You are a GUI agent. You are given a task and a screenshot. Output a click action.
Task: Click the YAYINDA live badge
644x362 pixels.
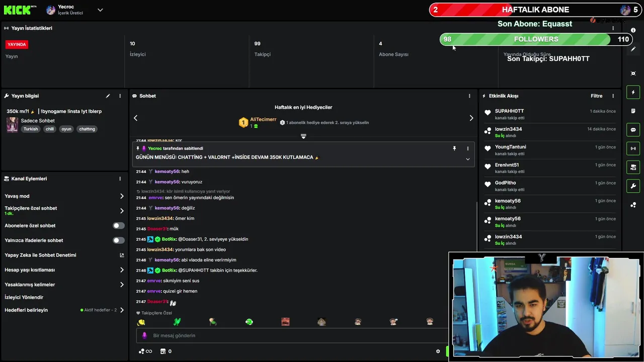pos(17,44)
